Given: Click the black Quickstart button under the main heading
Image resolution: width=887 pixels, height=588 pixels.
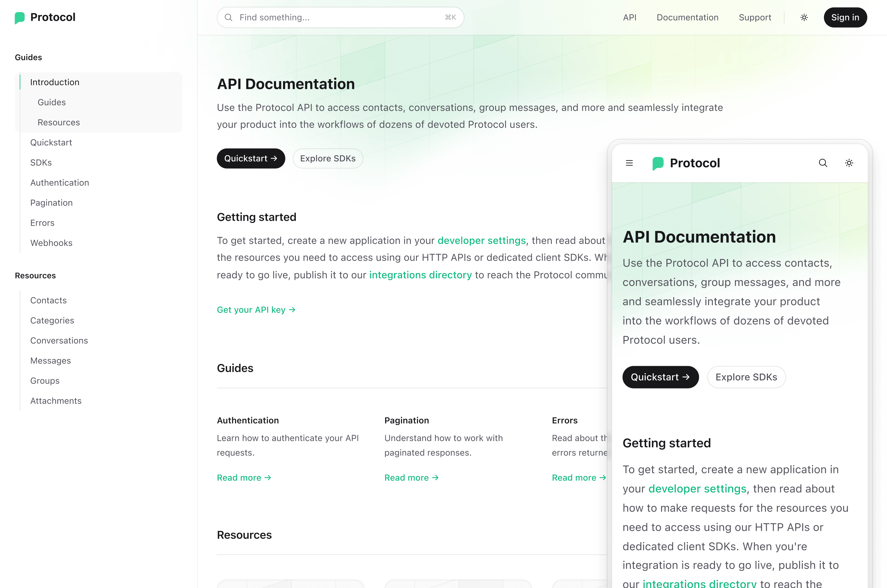Looking at the screenshot, I should [251, 158].
